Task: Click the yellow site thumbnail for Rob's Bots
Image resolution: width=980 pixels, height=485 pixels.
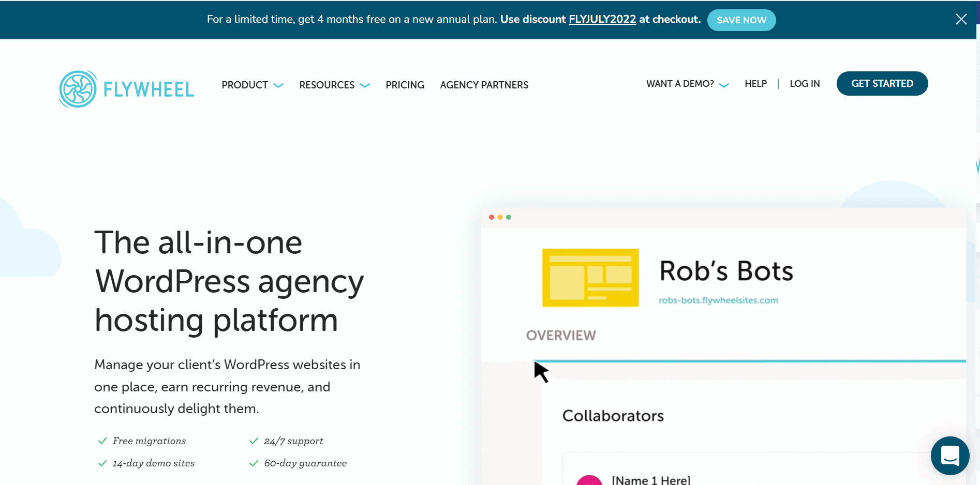Action: (590, 278)
